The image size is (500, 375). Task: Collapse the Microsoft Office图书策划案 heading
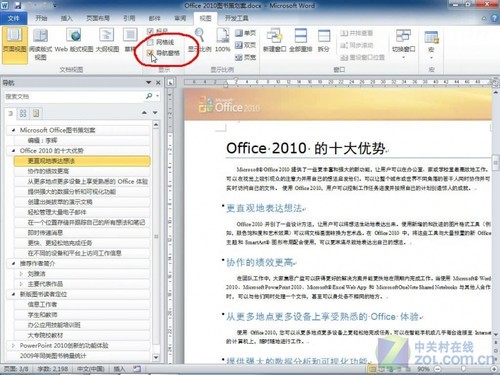pyautogui.click(x=13, y=130)
